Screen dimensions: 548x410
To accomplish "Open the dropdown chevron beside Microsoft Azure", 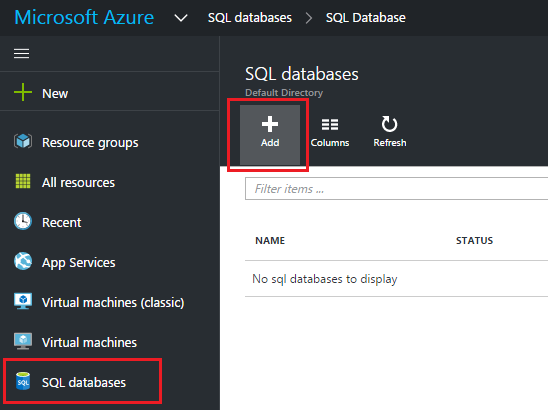I will (181, 18).
